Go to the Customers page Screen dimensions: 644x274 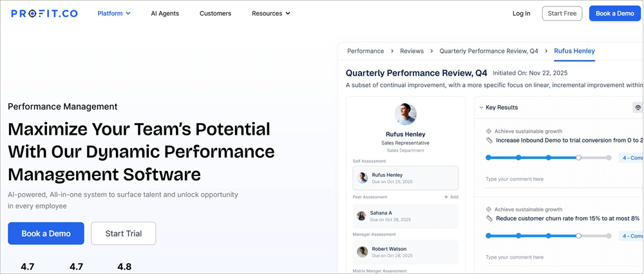[215, 13]
